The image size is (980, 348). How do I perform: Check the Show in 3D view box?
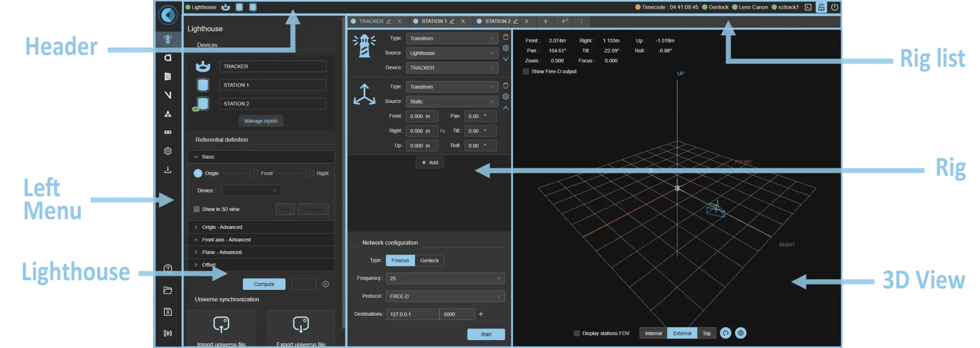(197, 209)
